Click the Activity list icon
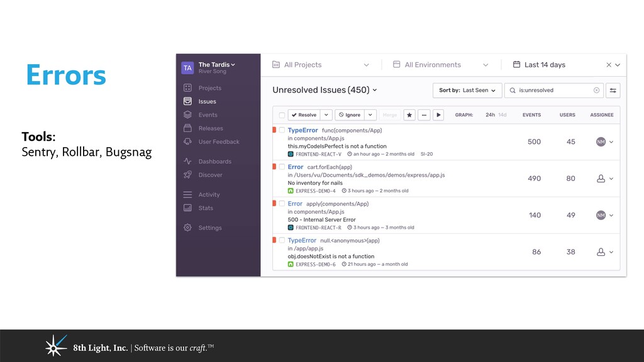Viewport: 644px width, 362px height. tap(187, 195)
